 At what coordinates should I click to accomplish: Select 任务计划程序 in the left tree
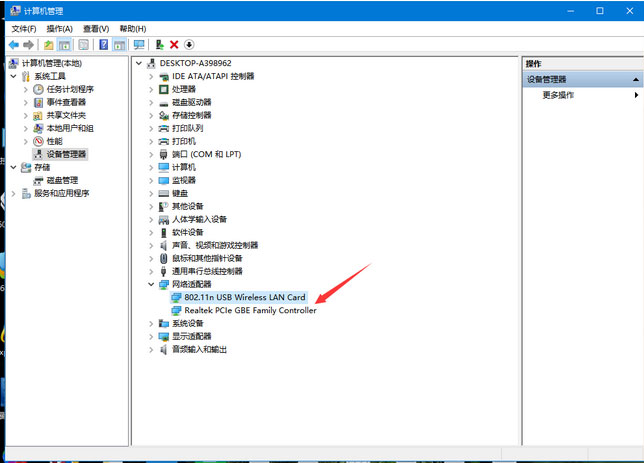point(69,89)
